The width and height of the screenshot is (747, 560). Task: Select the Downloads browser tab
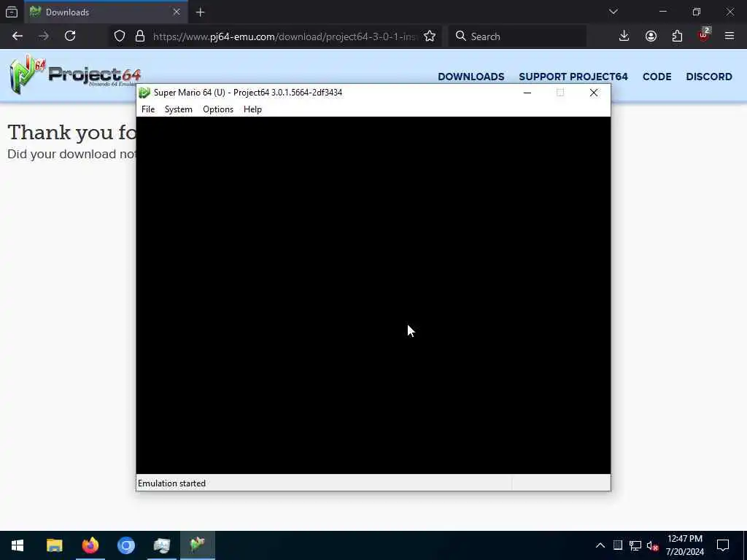105,12
